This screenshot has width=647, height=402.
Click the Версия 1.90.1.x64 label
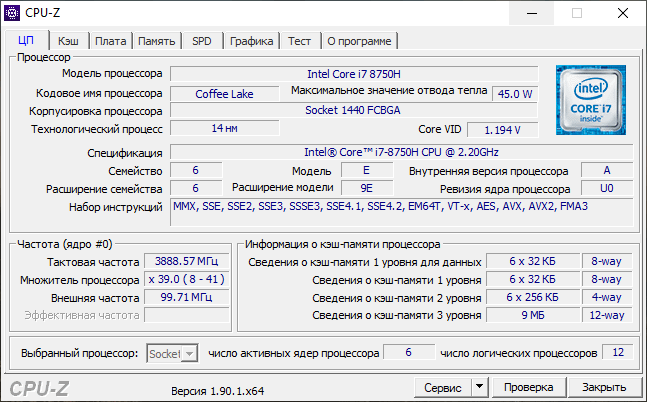[217, 391]
